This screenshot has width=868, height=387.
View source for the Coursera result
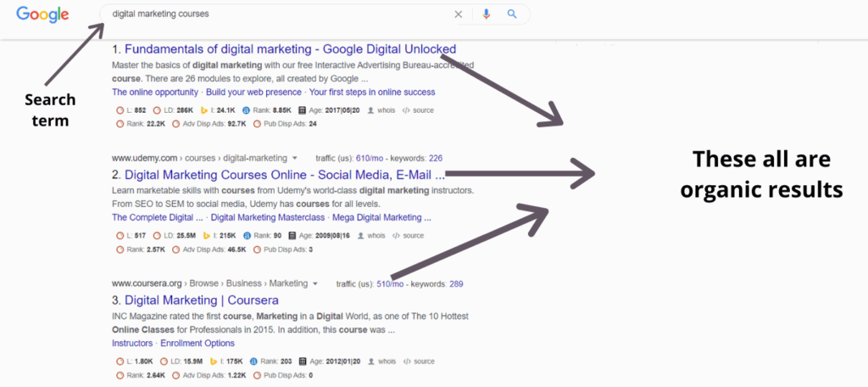pyautogui.click(x=418, y=362)
